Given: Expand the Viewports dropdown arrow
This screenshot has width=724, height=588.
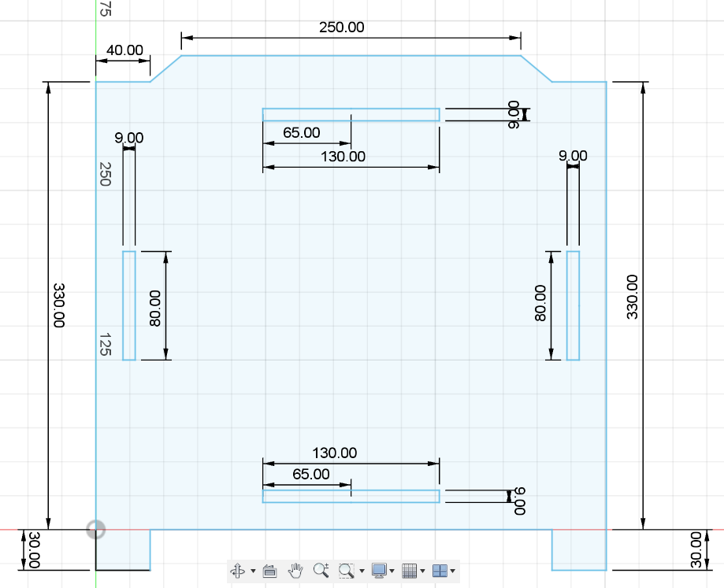Looking at the screenshot, I should click(452, 571).
